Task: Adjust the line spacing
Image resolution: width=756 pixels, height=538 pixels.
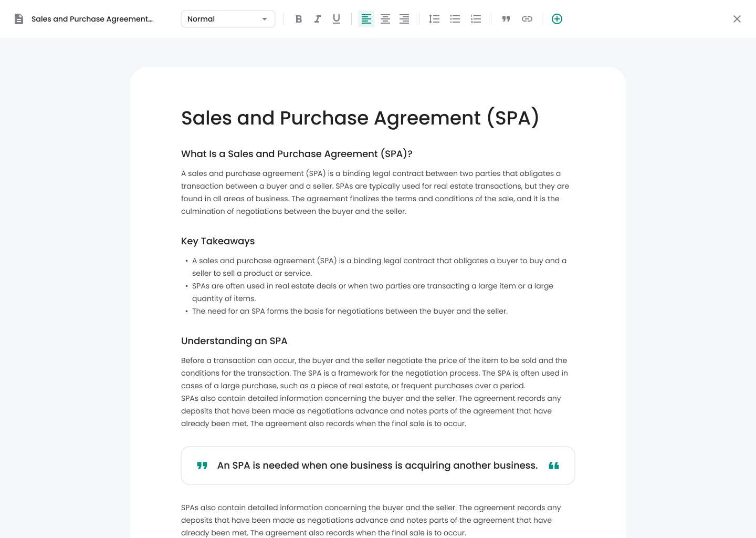Action: pos(434,18)
